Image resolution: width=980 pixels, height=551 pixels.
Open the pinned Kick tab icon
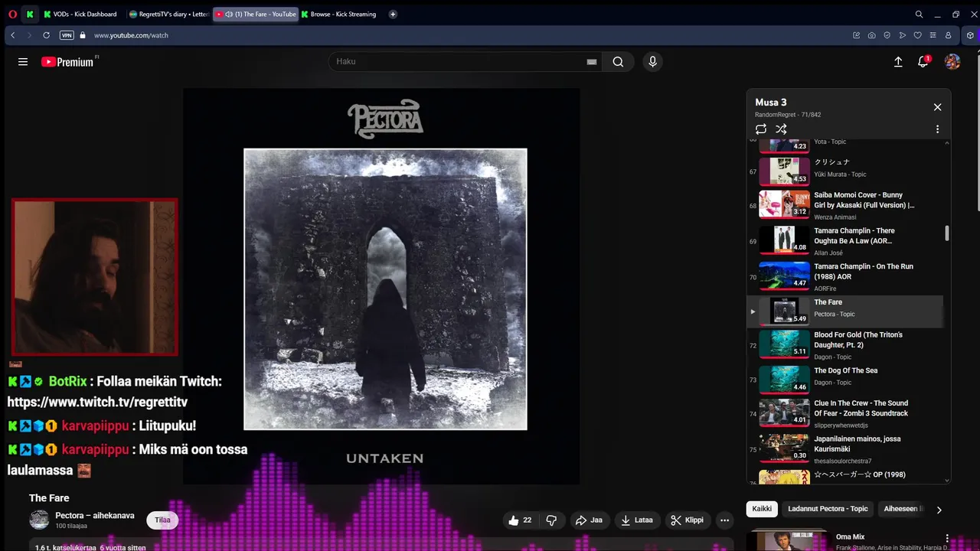click(30, 14)
